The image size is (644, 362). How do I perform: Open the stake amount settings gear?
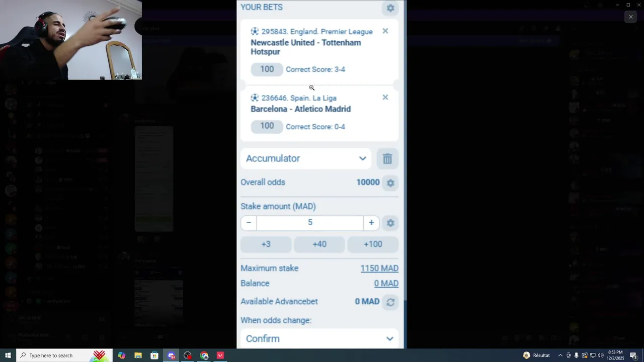390,223
